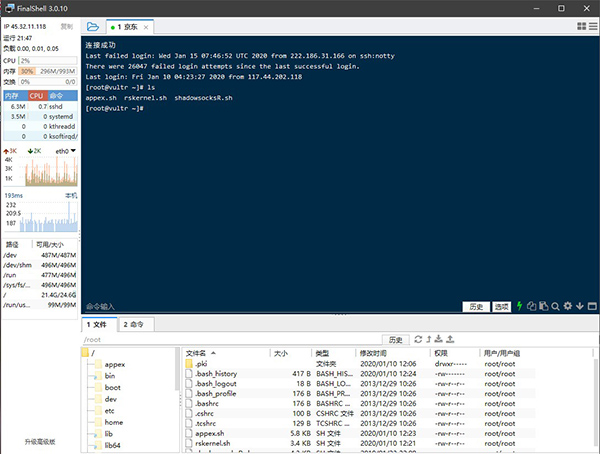This screenshot has height=454, width=600.
Task: Open the appex.sh file row
Action: pyautogui.click(x=209, y=433)
